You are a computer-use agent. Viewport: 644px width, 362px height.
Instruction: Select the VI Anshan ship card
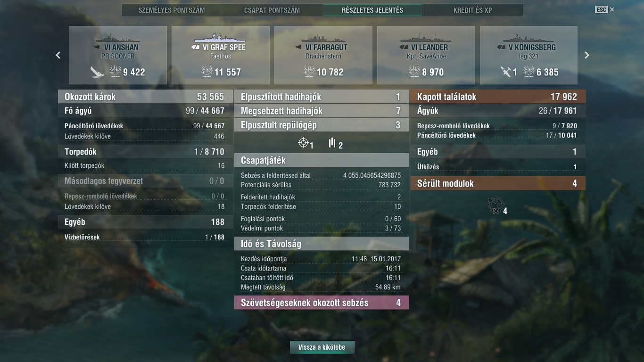[118, 55]
